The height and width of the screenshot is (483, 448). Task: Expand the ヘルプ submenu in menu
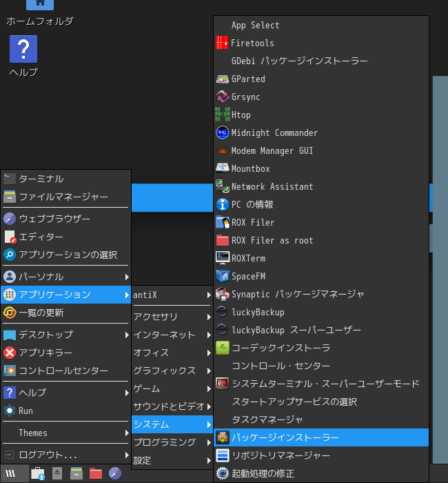tap(66, 393)
